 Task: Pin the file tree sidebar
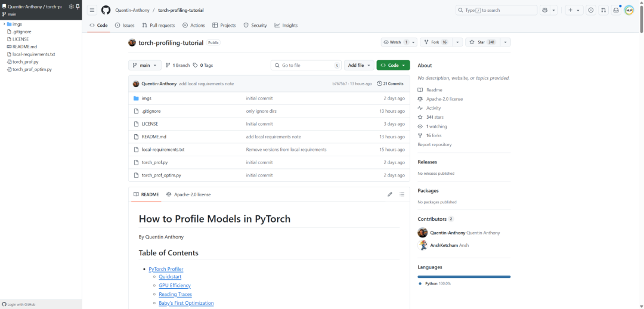(x=78, y=7)
